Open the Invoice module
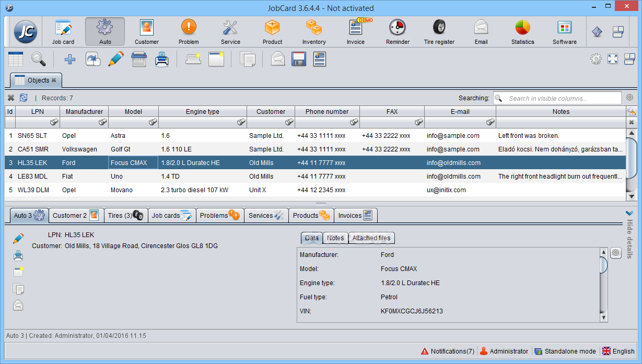This screenshot has width=642, height=364. point(356,32)
